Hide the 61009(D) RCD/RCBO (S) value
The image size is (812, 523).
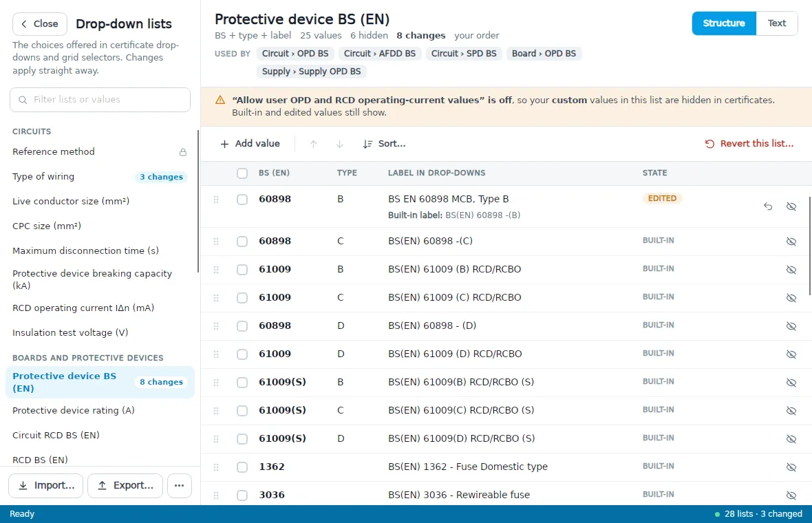pos(791,439)
